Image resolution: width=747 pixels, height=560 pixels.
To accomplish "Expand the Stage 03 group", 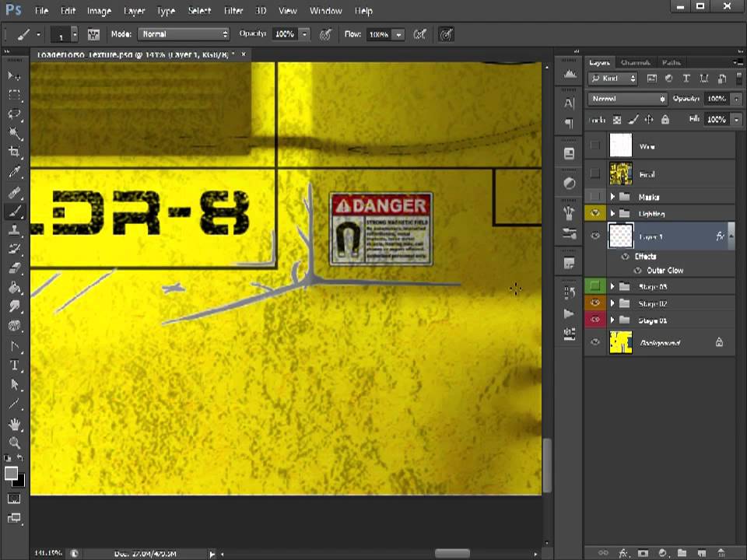I will tap(612, 286).
